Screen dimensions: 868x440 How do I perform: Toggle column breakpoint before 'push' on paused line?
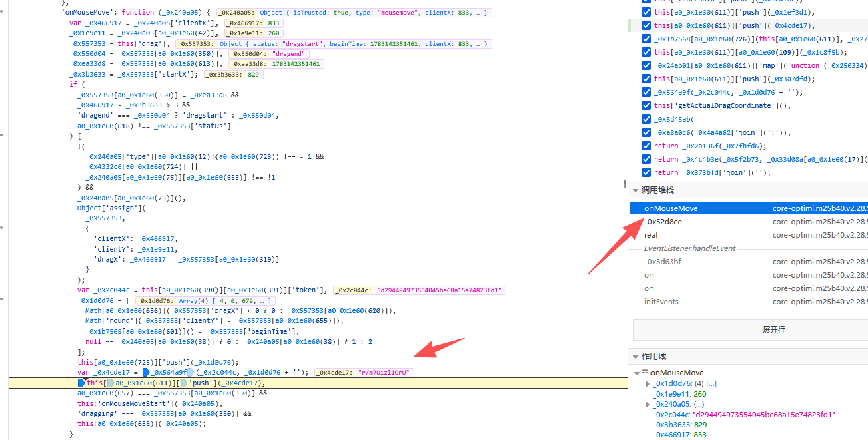click(185, 383)
